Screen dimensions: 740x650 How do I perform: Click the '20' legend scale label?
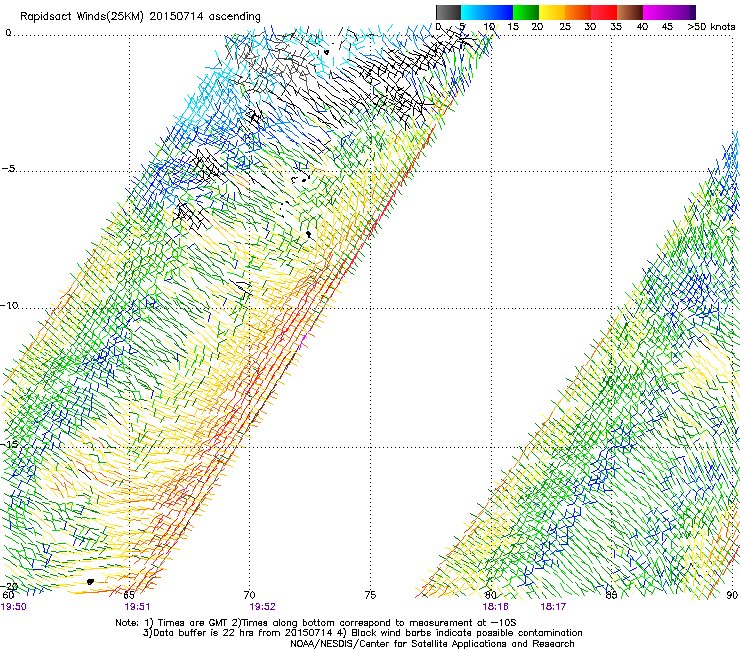[537, 27]
